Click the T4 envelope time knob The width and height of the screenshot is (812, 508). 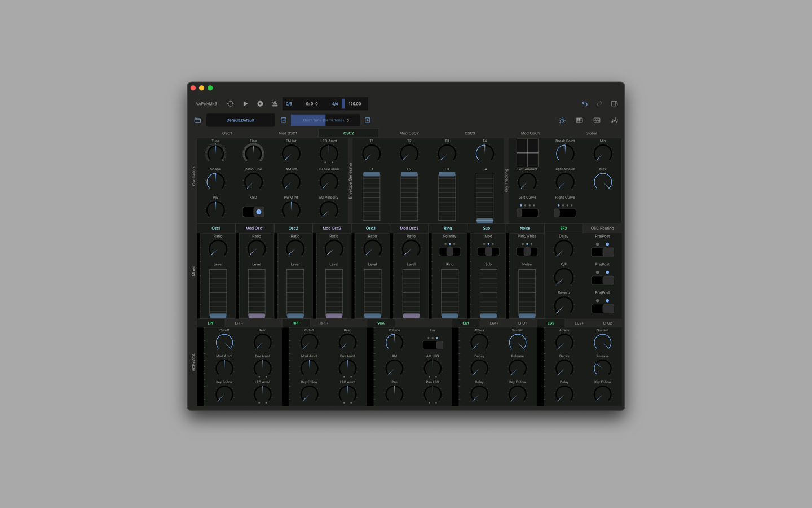(484, 153)
